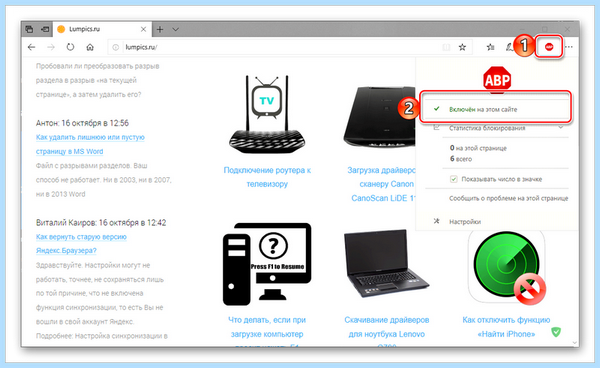Click the statistics chart icon in ABP popup

[436, 128]
